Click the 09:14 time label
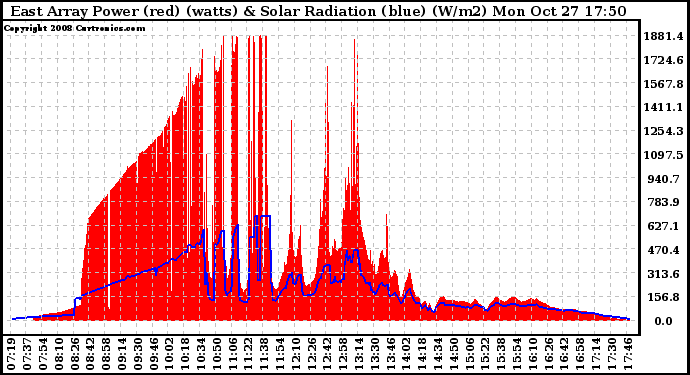Viewport: 690px width, 375px height. (122, 354)
